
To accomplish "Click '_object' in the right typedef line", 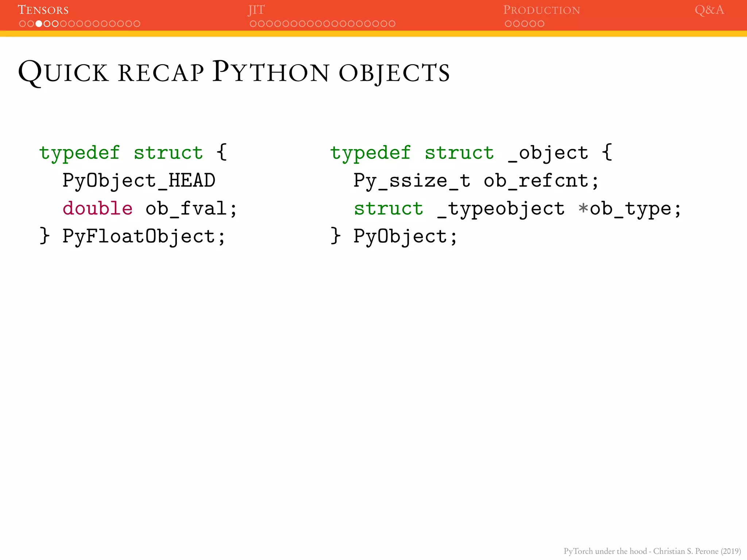I will pos(548,153).
